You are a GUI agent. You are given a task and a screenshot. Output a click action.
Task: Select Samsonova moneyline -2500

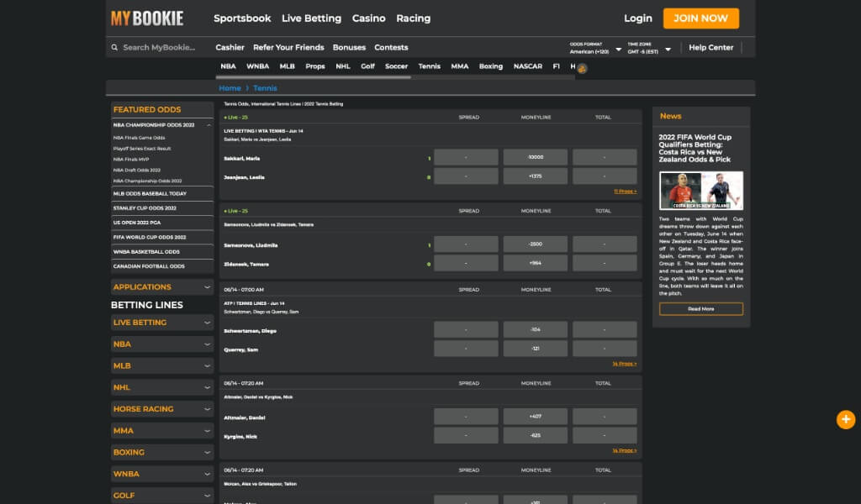pos(536,244)
